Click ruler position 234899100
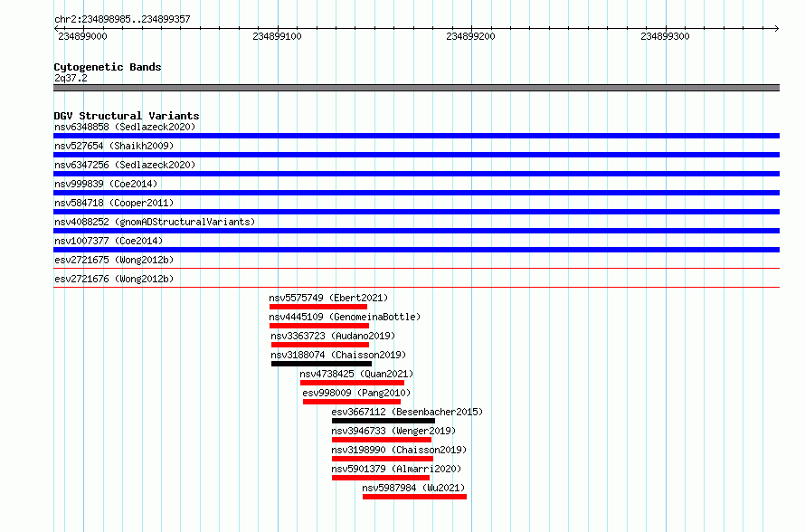Screen dimensions: 805x532 coord(278,36)
